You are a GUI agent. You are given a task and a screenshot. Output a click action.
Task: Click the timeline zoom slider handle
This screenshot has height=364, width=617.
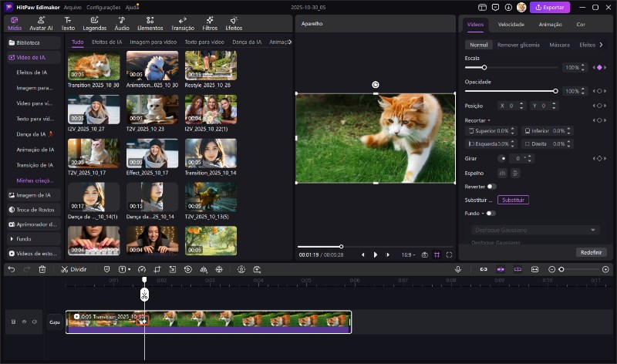click(x=561, y=269)
